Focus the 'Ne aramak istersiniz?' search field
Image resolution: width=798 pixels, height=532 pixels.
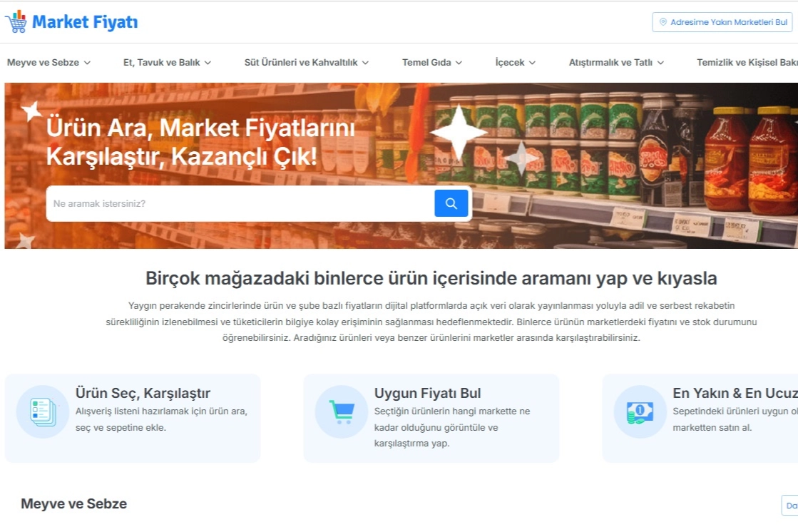[240, 204]
